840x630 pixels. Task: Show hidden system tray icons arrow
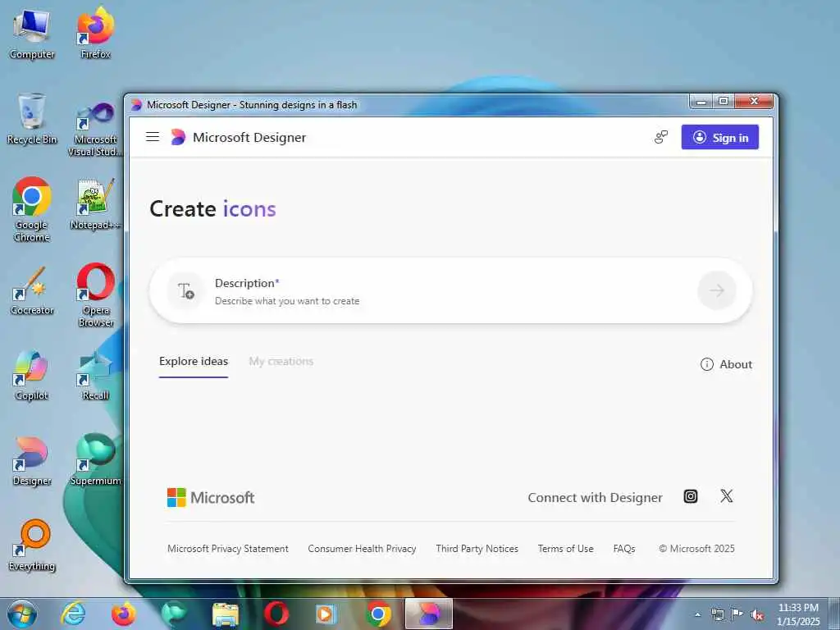point(697,615)
